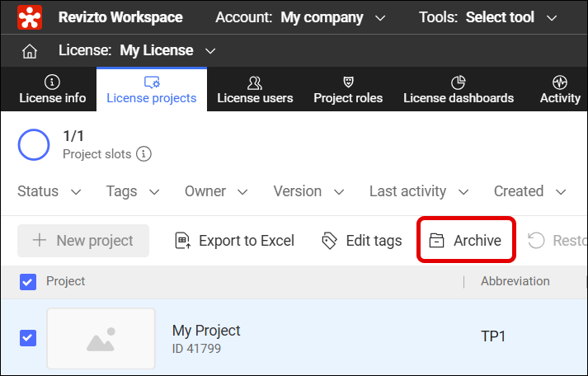Expand the Status filter
The height and width of the screenshot is (376, 588).
[49, 191]
